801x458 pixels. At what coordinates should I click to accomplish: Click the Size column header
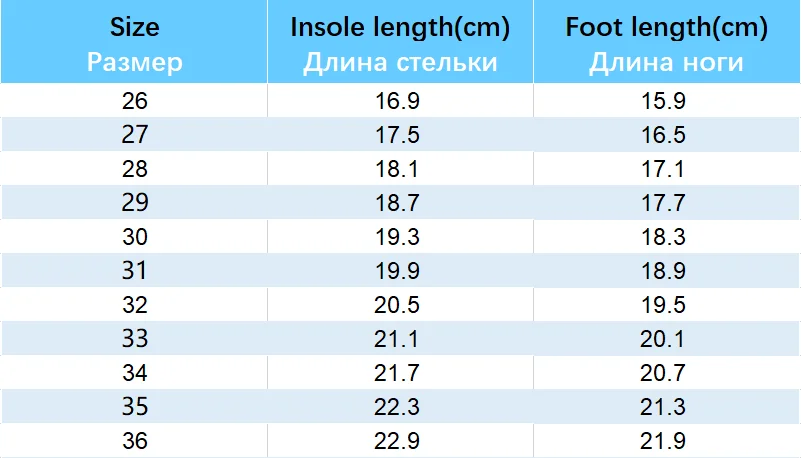pyautogui.click(x=134, y=41)
